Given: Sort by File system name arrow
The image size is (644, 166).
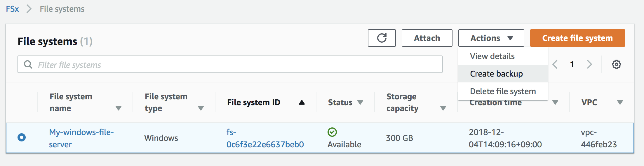Looking at the screenshot, I should click(x=118, y=108).
